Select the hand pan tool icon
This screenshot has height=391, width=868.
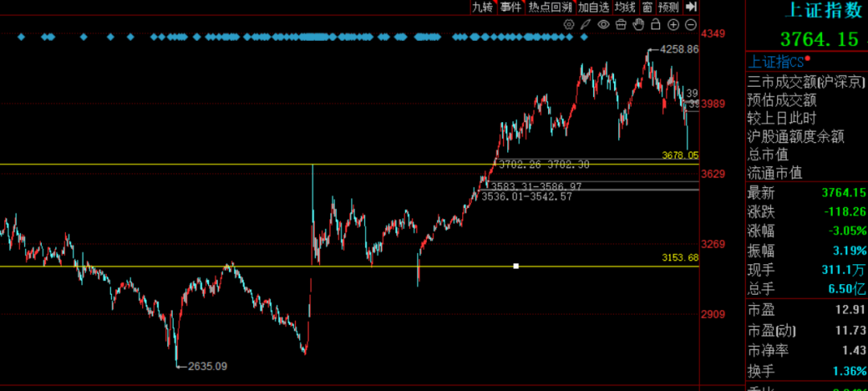pyautogui.click(x=638, y=24)
